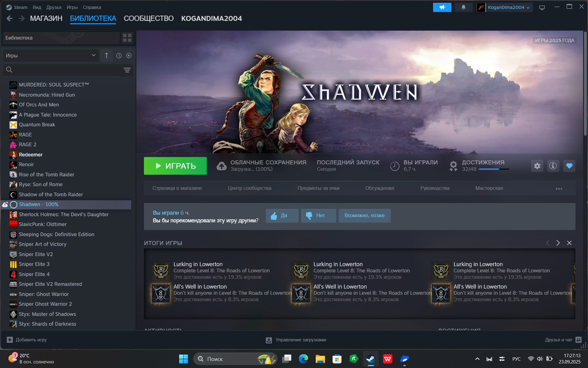The width and height of the screenshot is (588, 368).
Task: Show Shadwen game info button
Action: (553, 166)
